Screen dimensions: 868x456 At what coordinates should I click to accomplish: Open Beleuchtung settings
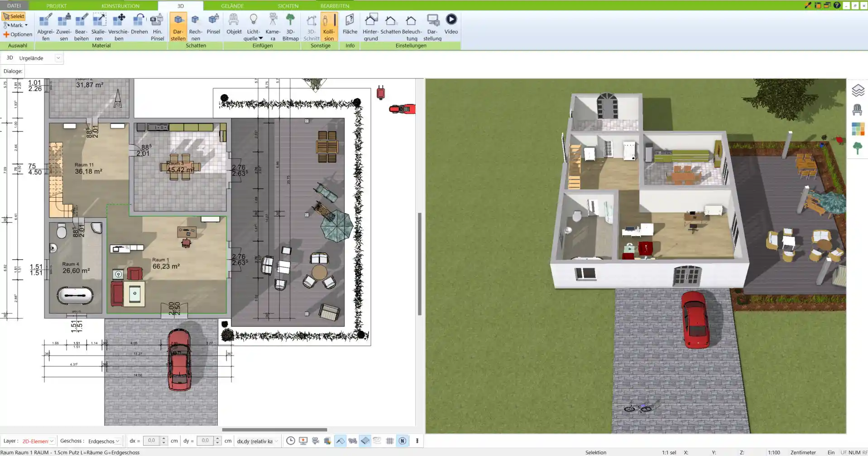(x=412, y=27)
